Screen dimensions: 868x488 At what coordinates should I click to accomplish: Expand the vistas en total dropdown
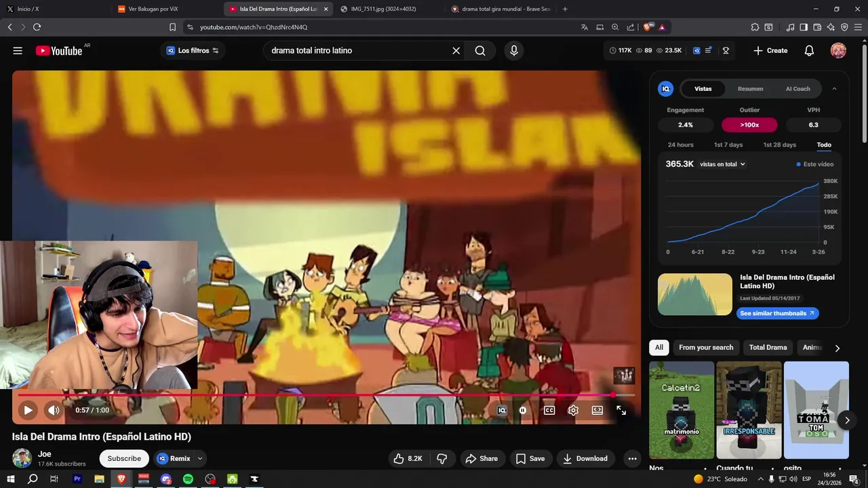click(x=722, y=164)
